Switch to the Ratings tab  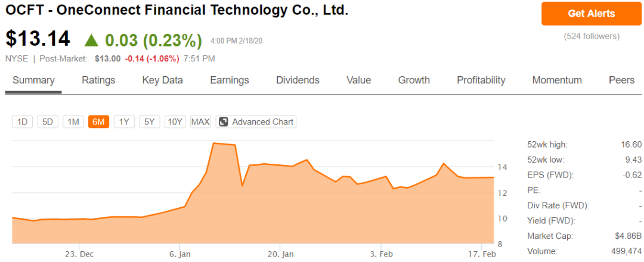(x=98, y=80)
